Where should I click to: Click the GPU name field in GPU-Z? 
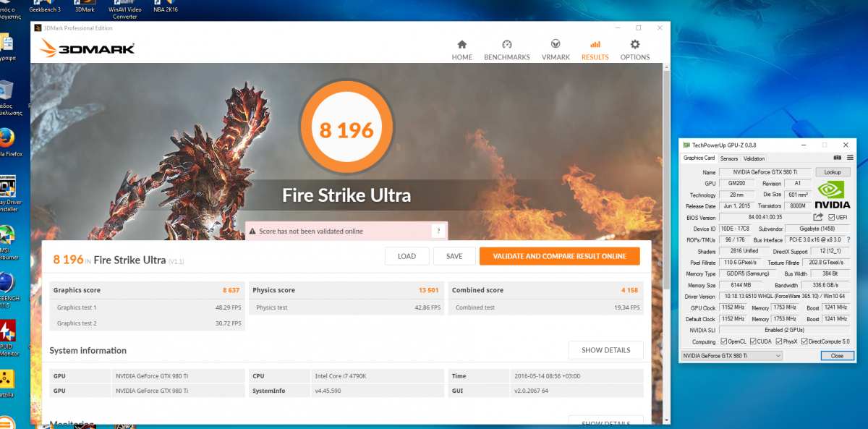(x=765, y=172)
